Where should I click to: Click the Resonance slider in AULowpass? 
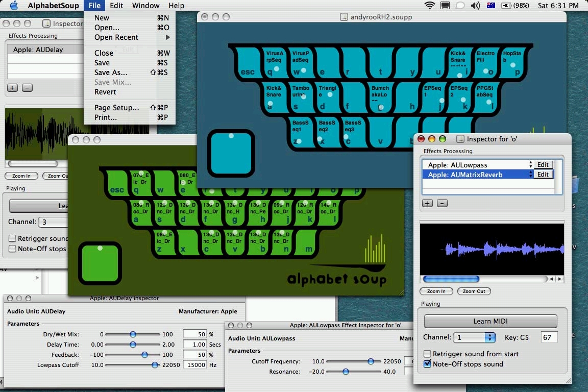pos(354,372)
